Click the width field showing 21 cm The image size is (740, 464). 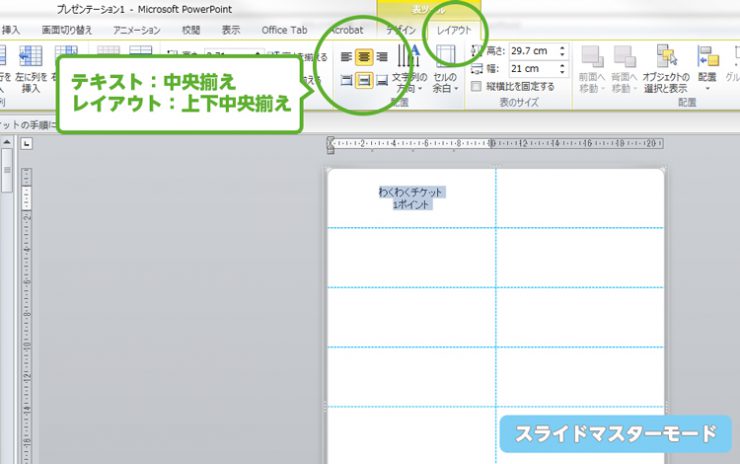pyautogui.click(x=533, y=69)
